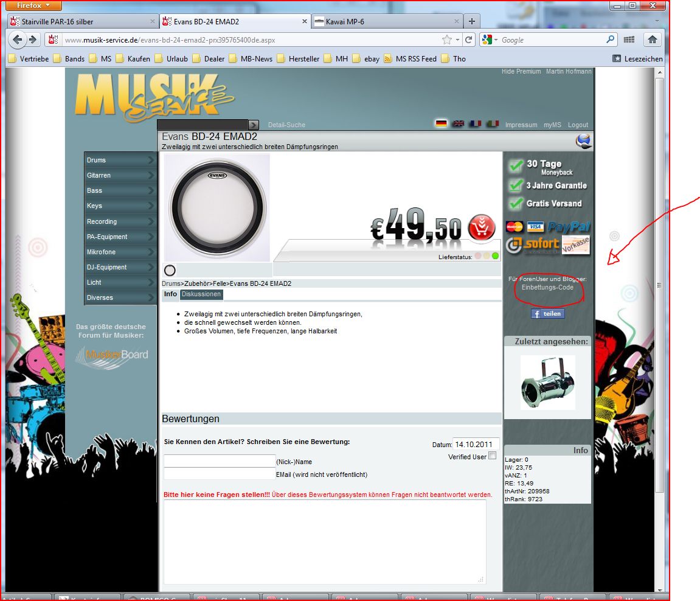Viewport: 700px width, 601px height.
Task: Expand the Licht category menu
Action: 120,282
